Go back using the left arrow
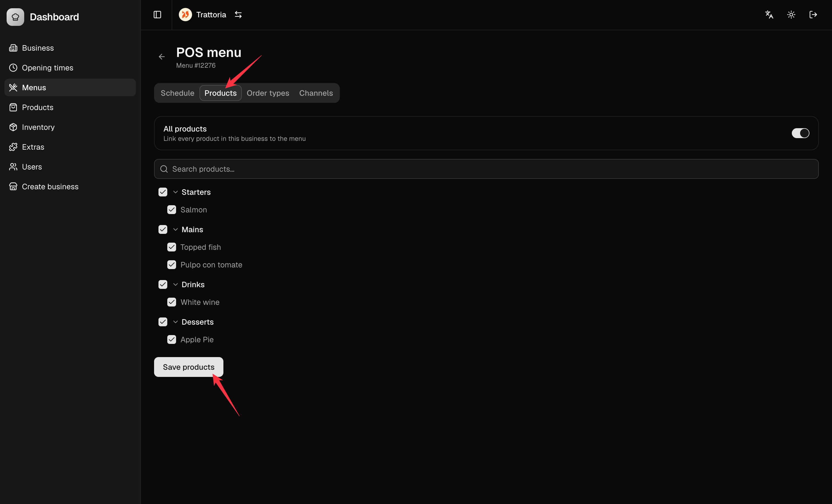This screenshot has width=832, height=504. point(162,57)
